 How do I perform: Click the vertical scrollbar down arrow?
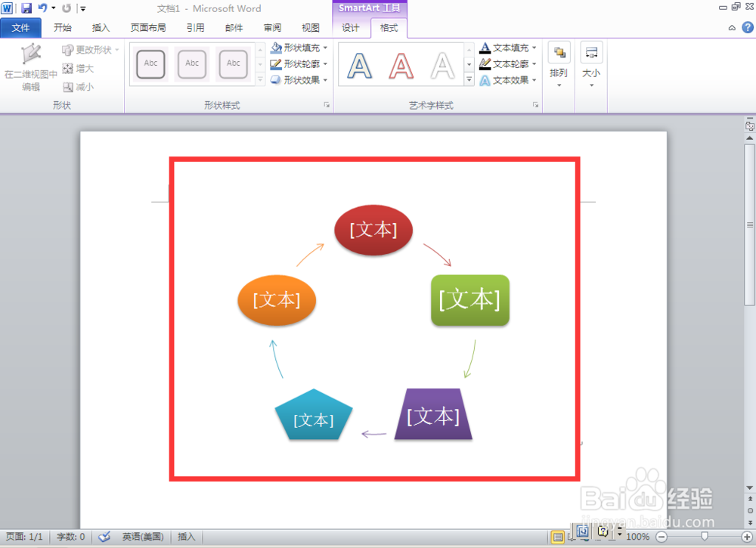pos(749,487)
